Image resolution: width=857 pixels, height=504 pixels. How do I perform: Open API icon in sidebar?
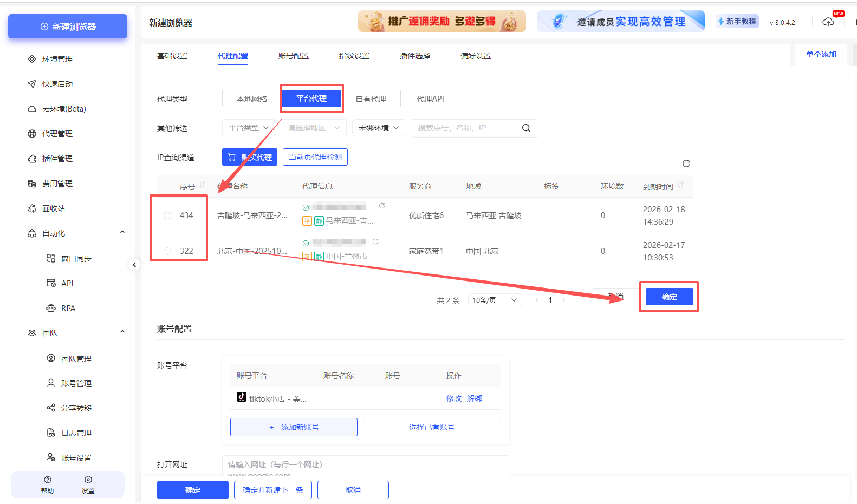[x=51, y=283]
